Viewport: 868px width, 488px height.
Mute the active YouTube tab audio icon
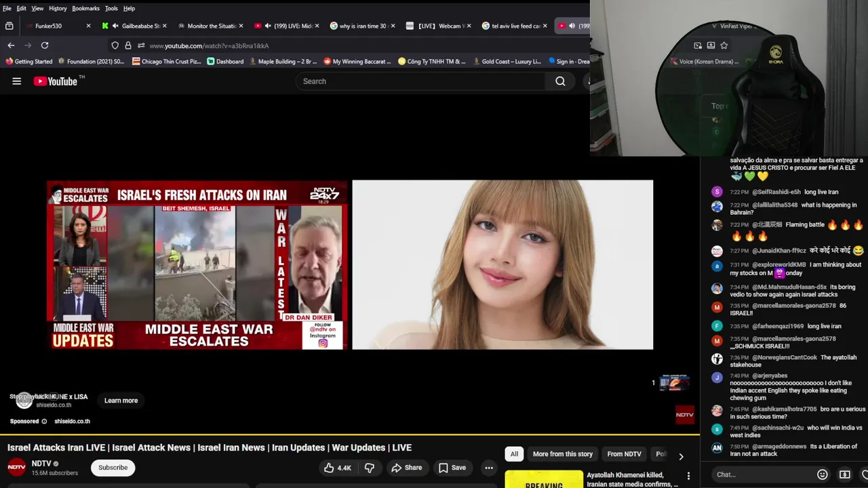572,26
